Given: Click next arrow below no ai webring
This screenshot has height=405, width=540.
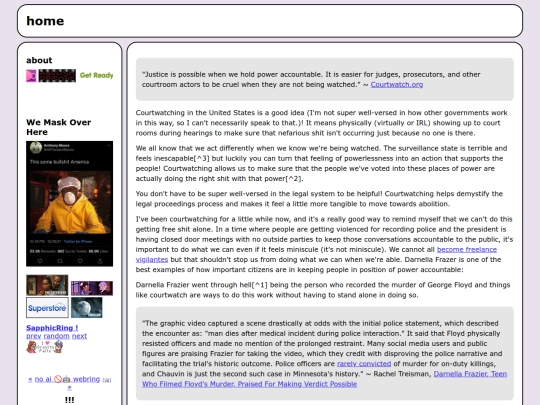Looking at the screenshot, I should 70,388.
